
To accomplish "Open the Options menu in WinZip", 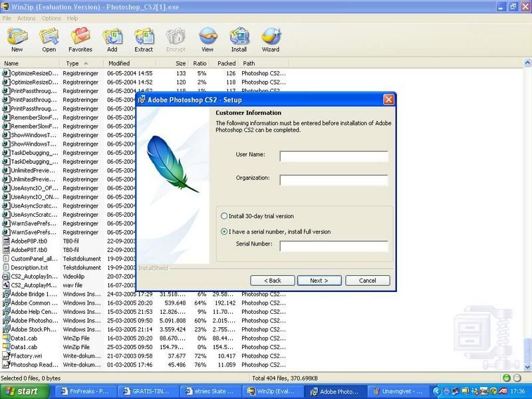I will click(51, 19).
